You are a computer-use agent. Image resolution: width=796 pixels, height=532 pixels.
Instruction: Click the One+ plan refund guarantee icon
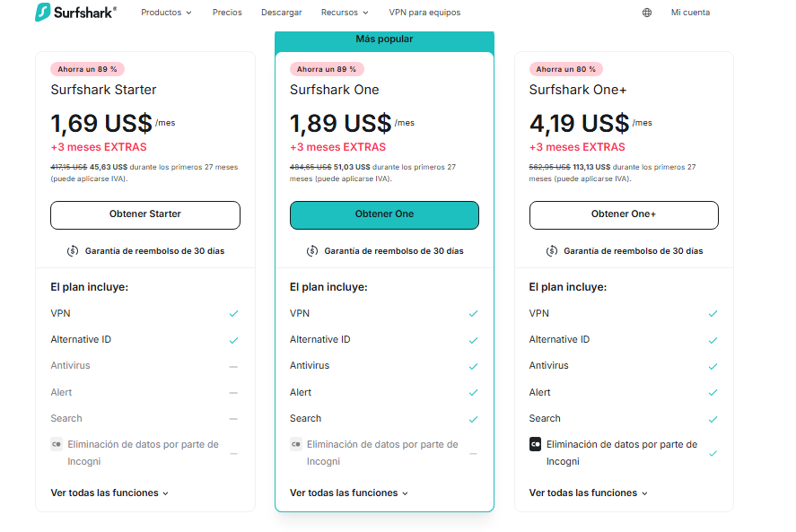click(552, 251)
